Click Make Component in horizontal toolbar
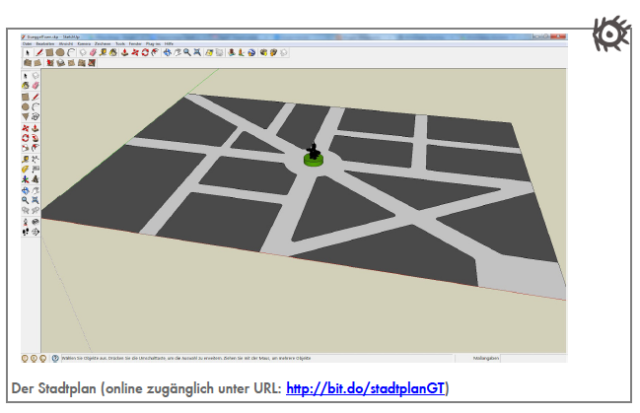The height and width of the screenshot is (413, 640). click(83, 52)
